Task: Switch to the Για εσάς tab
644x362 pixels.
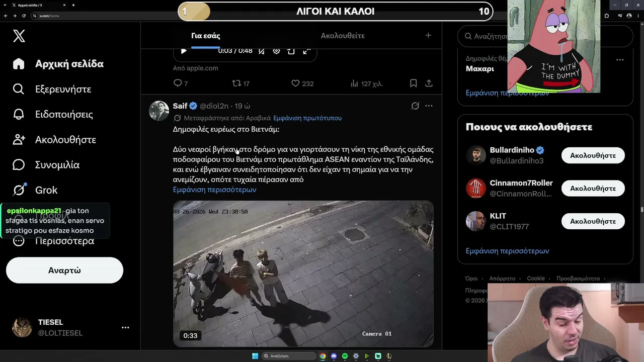Action: [x=206, y=36]
